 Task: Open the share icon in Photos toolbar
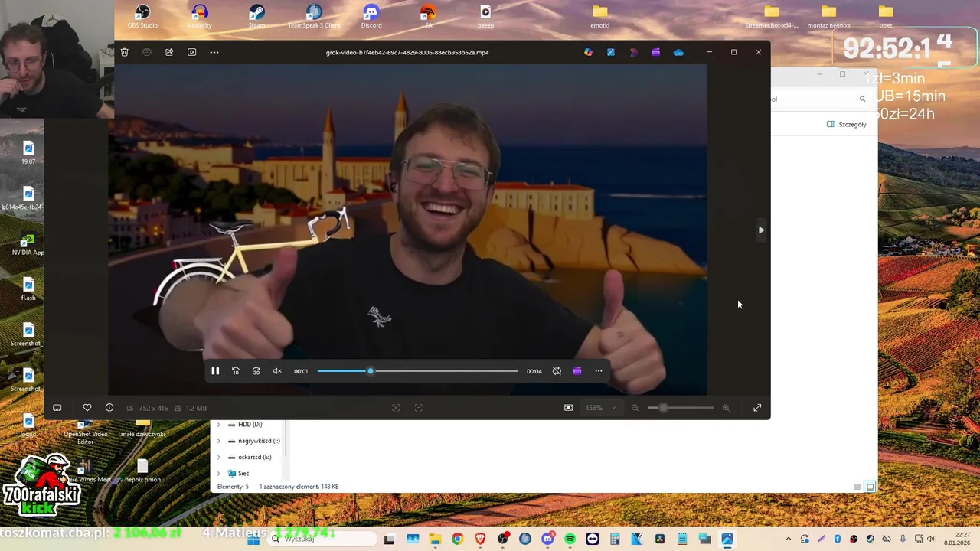click(x=169, y=52)
